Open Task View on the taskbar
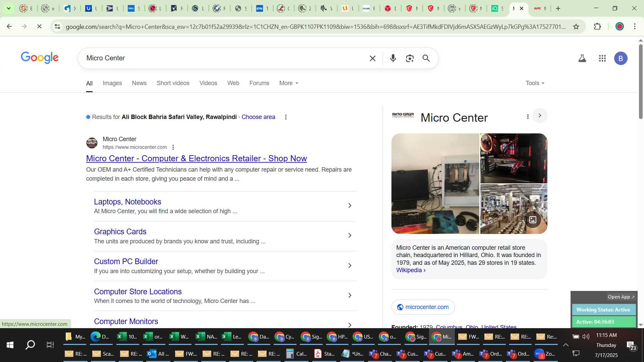 (x=50, y=345)
